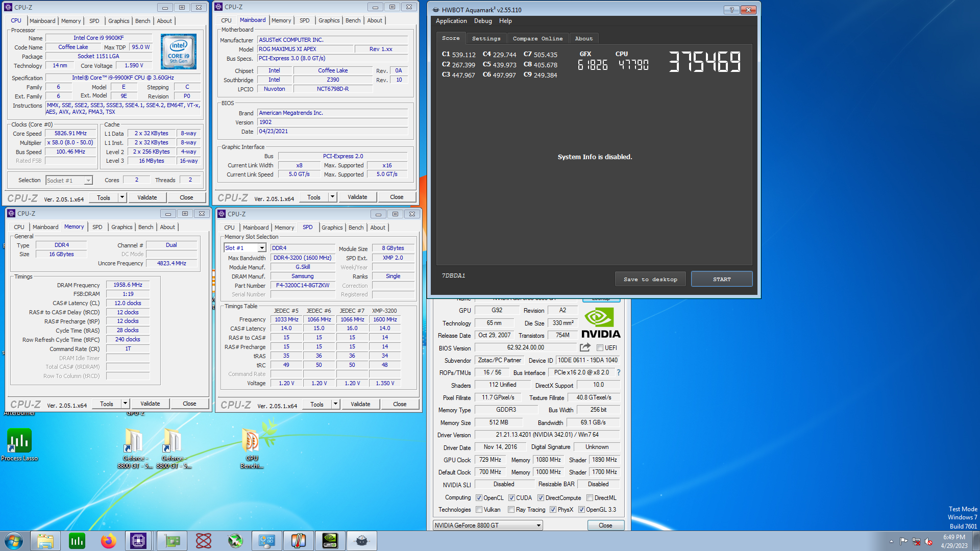Switch to CPU-Z taskbar button
This screenshot has height=551, width=980.
pos(138,541)
